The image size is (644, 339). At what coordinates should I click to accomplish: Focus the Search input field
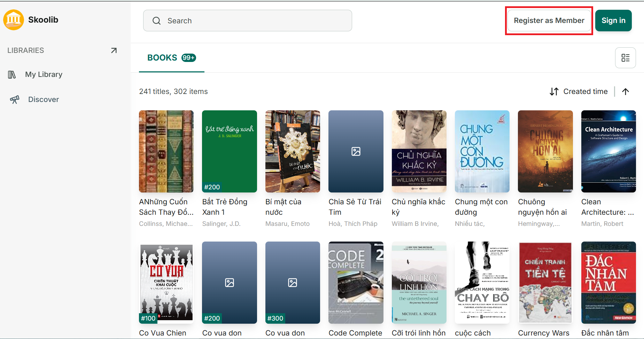point(248,21)
